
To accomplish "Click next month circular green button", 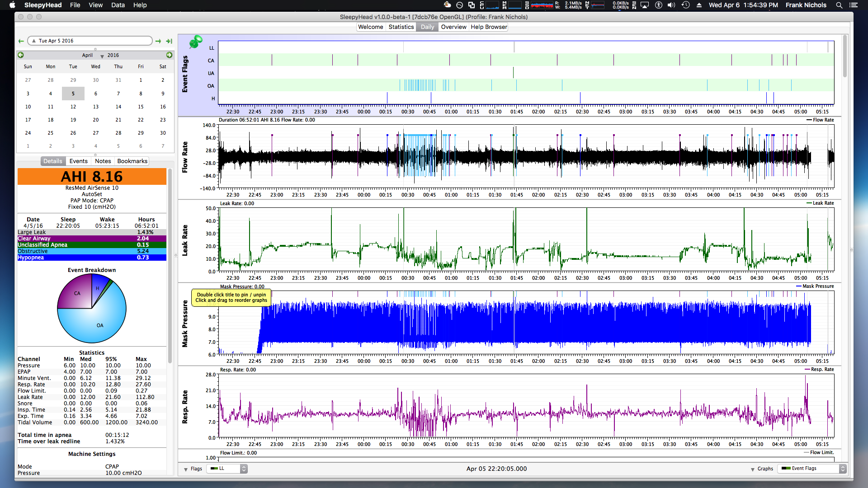I will 169,55.
